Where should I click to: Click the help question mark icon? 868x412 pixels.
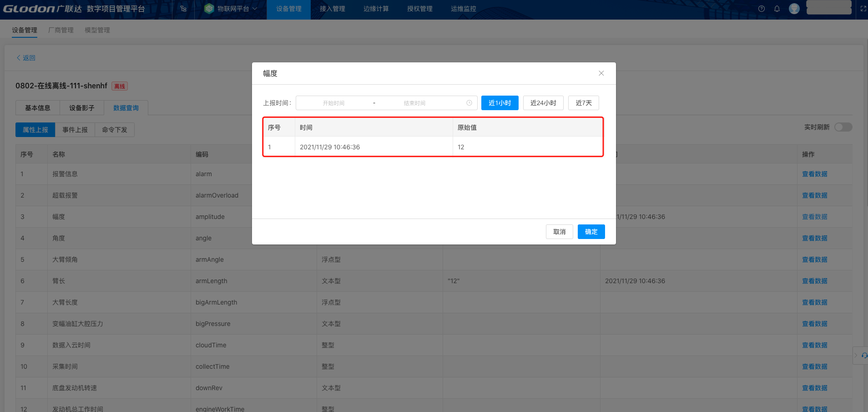point(762,9)
